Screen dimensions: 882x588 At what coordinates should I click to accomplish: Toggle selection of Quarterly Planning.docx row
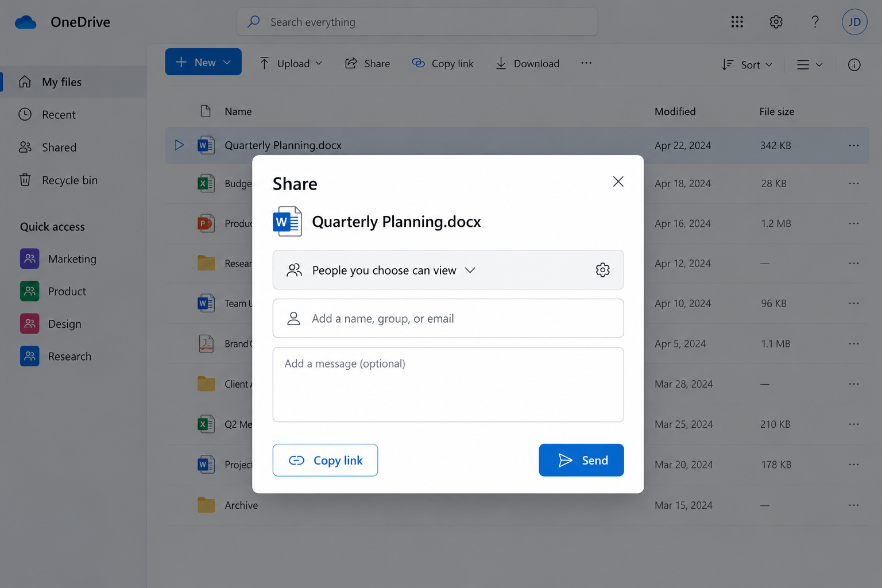(179, 145)
